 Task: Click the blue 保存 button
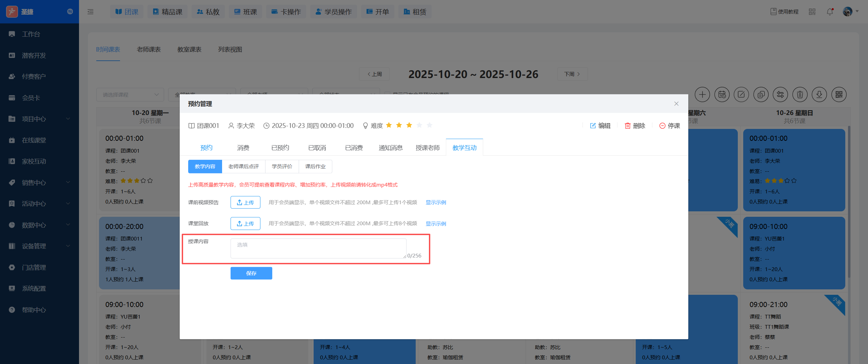[x=251, y=273]
